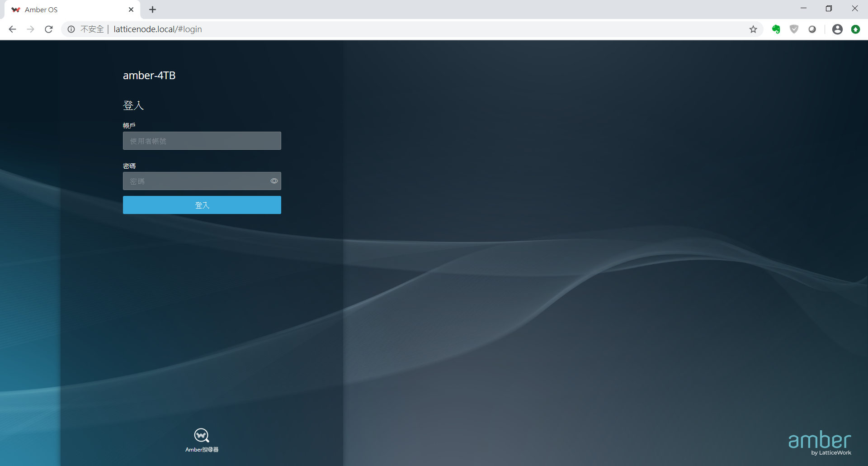Focus the 使用者帳號 username field
Image resolution: width=868 pixels, height=466 pixels.
pos(202,141)
